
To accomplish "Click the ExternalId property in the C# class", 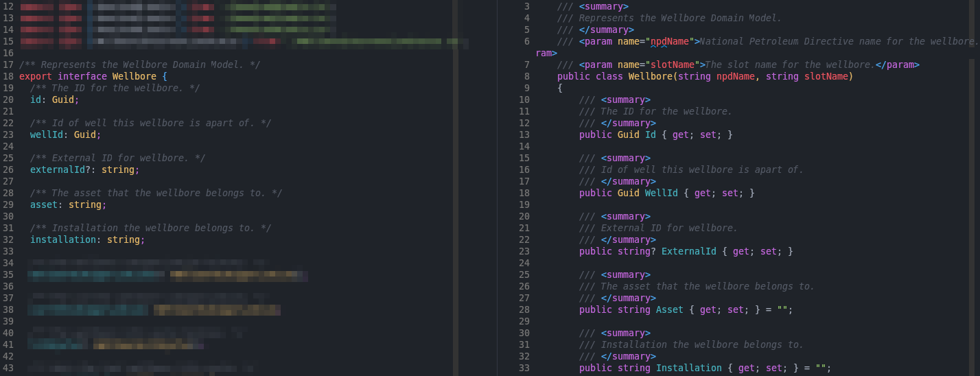I will tap(688, 251).
